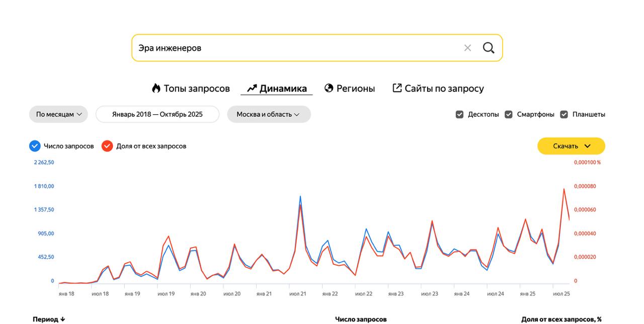This screenshot has height=324, width=644.
Task: Uncheck the Смартфоны checkbox
Action: pyautogui.click(x=509, y=114)
